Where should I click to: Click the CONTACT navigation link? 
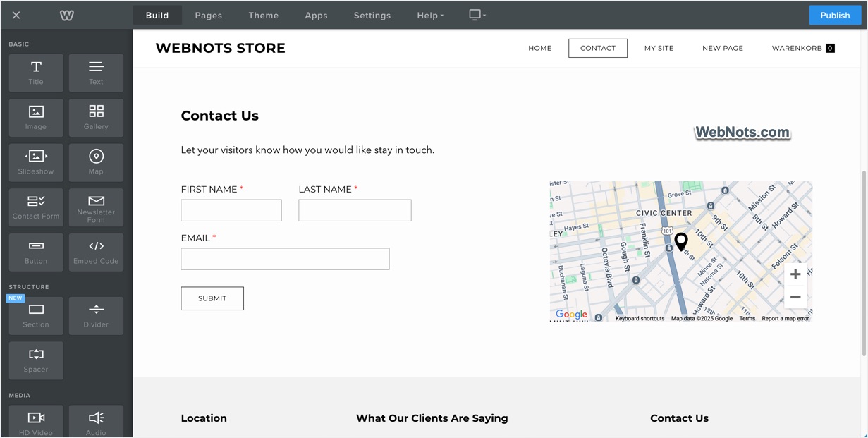pyautogui.click(x=598, y=48)
